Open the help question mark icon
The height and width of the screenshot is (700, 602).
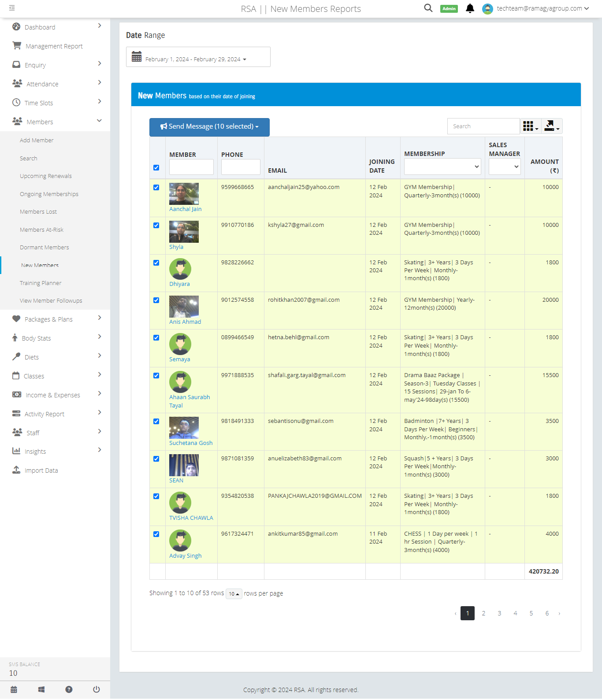pyautogui.click(x=69, y=689)
